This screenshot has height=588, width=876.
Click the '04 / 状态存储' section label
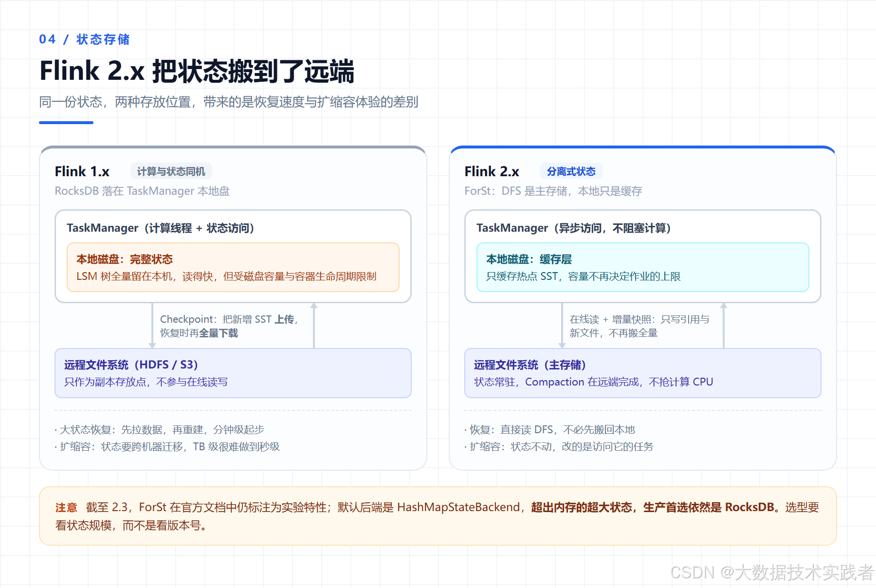tap(84, 39)
